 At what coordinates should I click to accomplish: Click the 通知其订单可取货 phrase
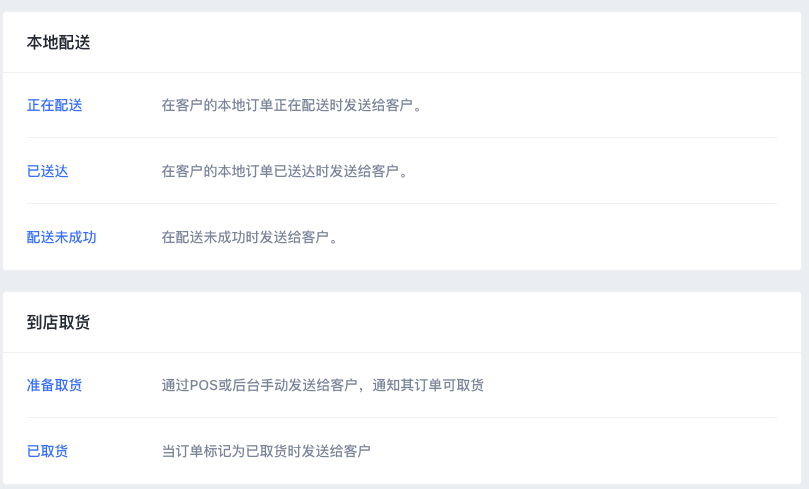click(428, 385)
